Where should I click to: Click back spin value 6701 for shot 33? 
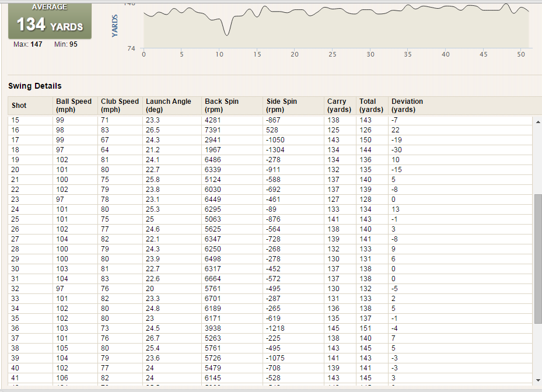[212, 298]
